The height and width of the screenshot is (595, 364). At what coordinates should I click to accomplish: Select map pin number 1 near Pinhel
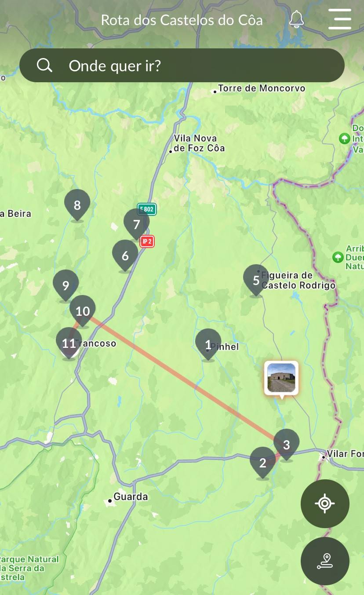click(x=208, y=345)
